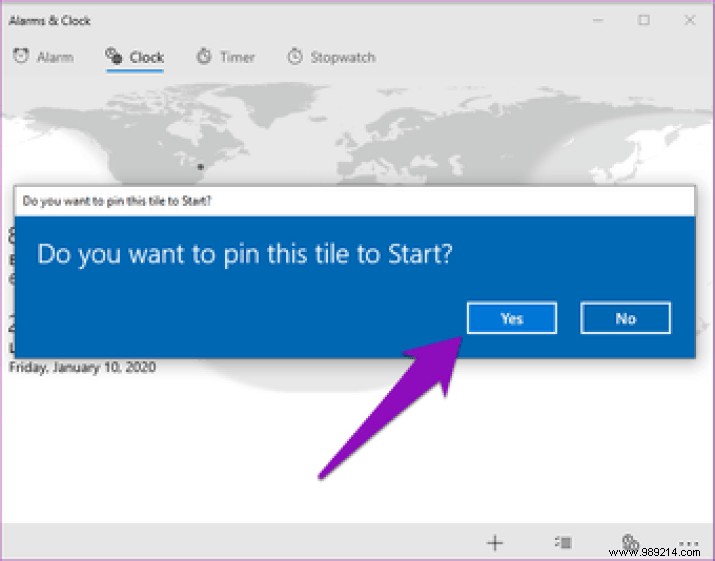
Task: Click the timer icon
Action: [x=204, y=56]
